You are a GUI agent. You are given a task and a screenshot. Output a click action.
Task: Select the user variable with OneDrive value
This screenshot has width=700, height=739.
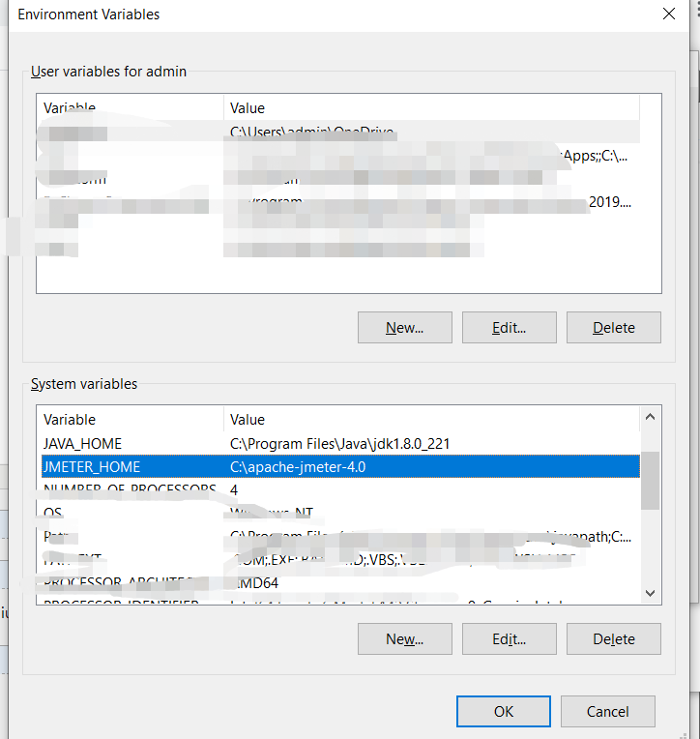pyautogui.click(x=338, y=132)
